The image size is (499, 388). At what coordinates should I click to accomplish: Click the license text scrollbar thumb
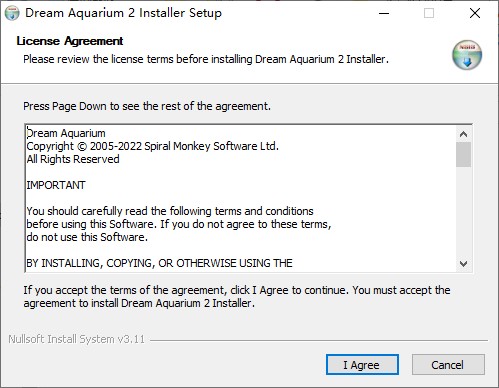click(x=463, y=154)
